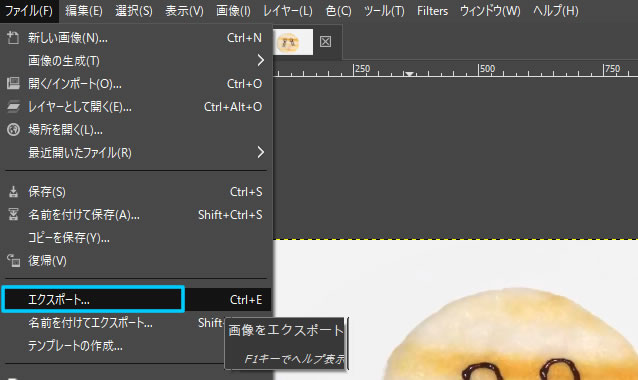
Task: Choose 新しい画像(N)... menu entry
Action: click(x=136, y=38)
